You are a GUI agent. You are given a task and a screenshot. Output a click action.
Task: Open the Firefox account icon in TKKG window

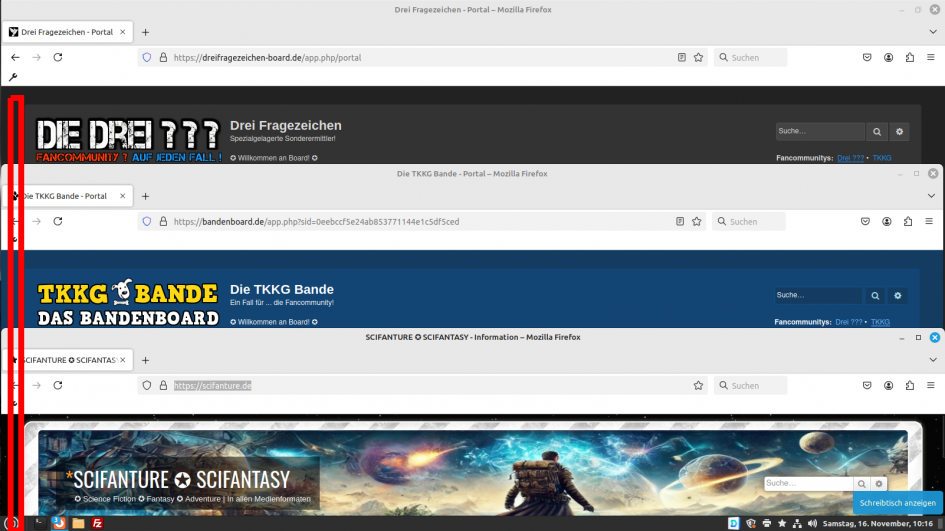tap(887, 222)
